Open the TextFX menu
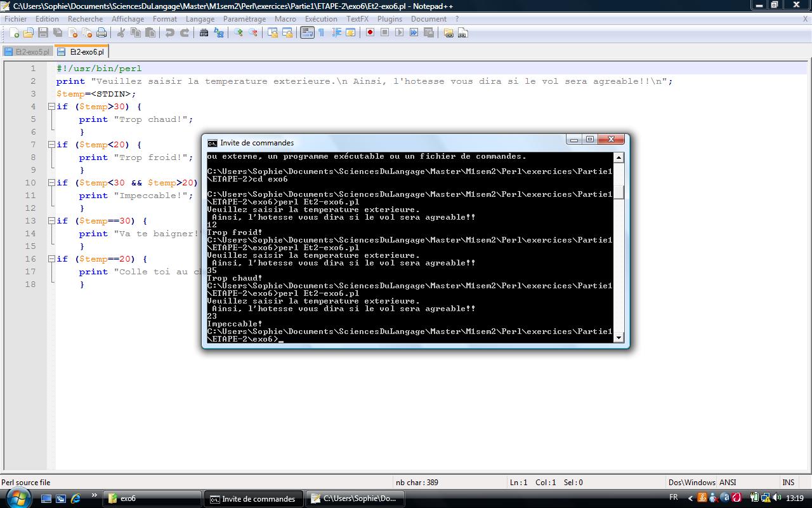The width and height of the screenshot is (812, 508). point(358,19)
